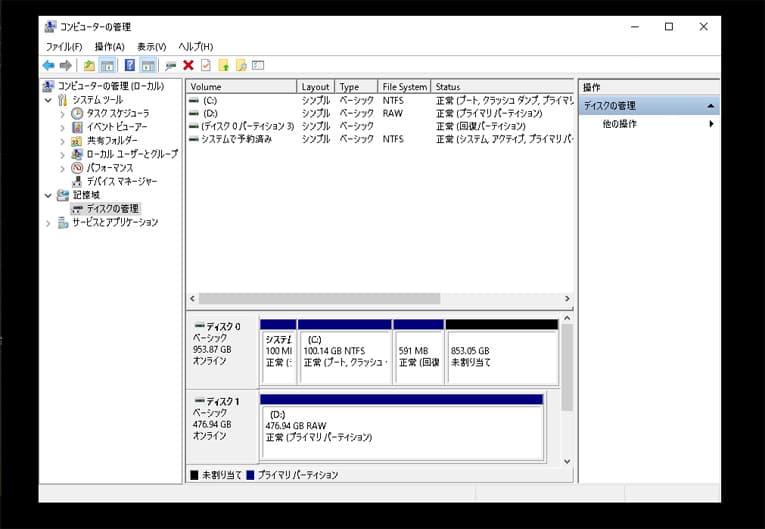Collapse the システム ツール tree node
Viewport: 765px width, 529px height.
(x=48, y=100)
